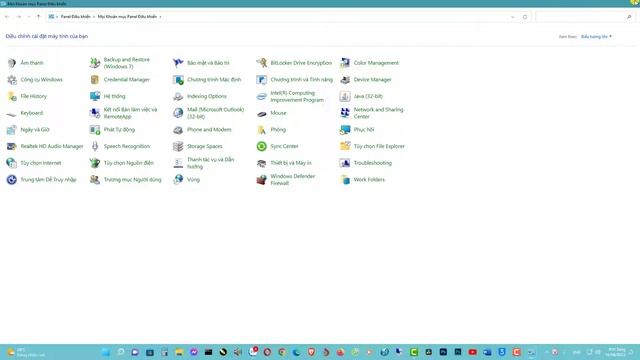
Task: Go forward with the Forward arrow
Action: click(x=19, y=17)
